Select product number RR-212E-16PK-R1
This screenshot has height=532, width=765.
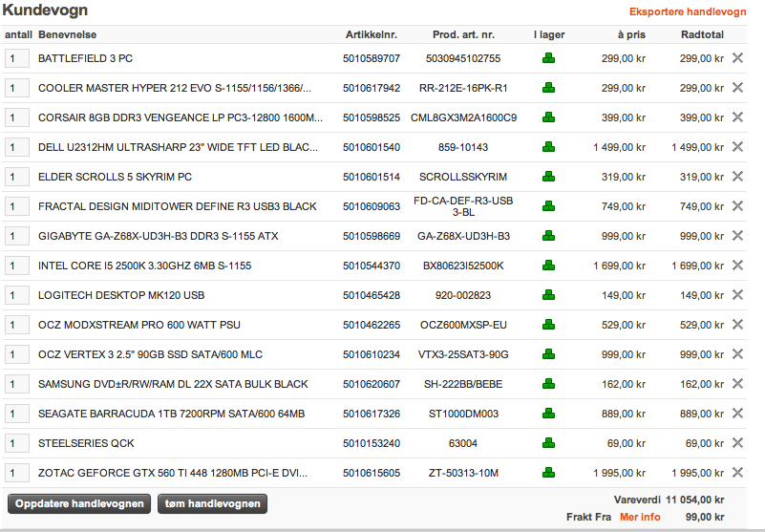pyautogui.click(x=463, y=88)
